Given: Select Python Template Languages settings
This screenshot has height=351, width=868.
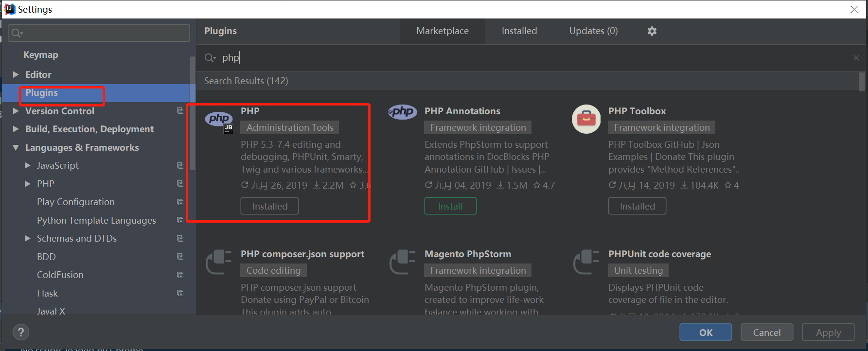Looking at the screenshot, I should [96, 221].
